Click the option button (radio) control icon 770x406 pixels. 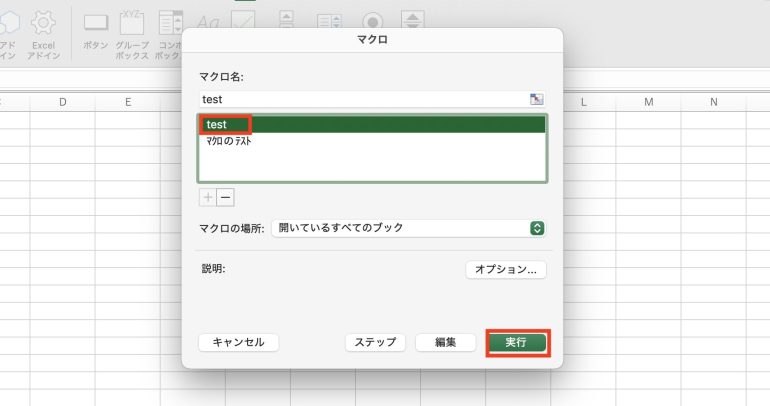click(373, 21)
